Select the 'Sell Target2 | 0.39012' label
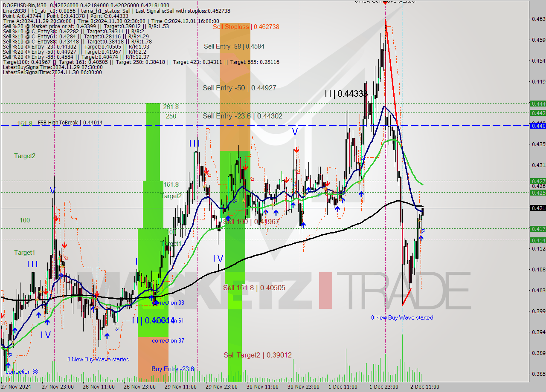Image resolution: width=546 pixels, height=392 pixels. point(257,355)
